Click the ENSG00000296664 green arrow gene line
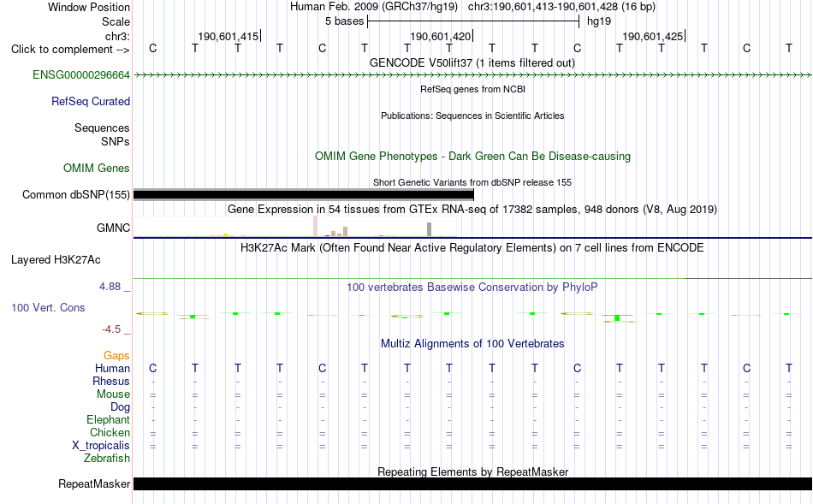This screenshot has height=504, width=813. click(x=472, y=75)
